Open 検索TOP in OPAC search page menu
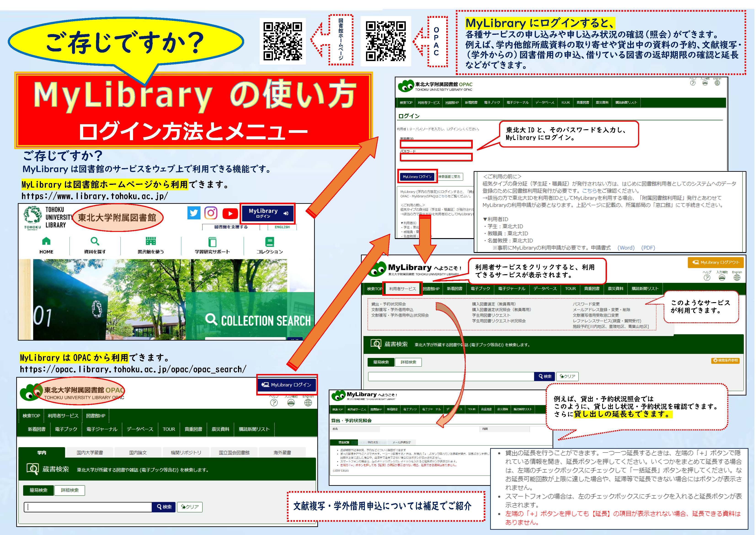Image resolution: width=756 pixels, height=535 pixels. (x=31, y=415)
